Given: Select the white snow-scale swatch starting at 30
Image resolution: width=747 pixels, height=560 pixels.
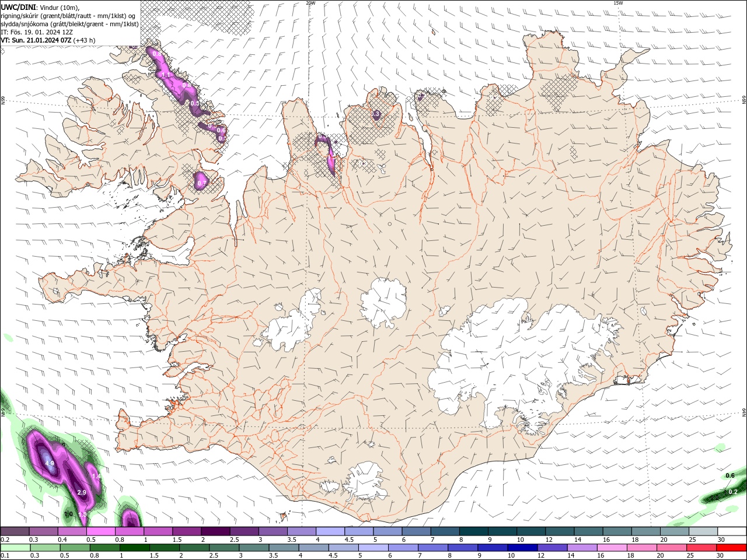Looking at the screenshot, I should click(x=732, y=531).
